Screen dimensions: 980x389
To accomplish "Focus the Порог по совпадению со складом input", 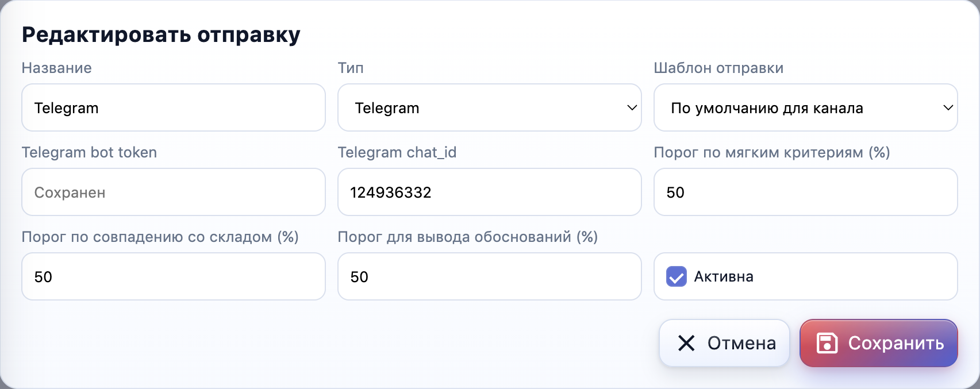I will point(173,276).
